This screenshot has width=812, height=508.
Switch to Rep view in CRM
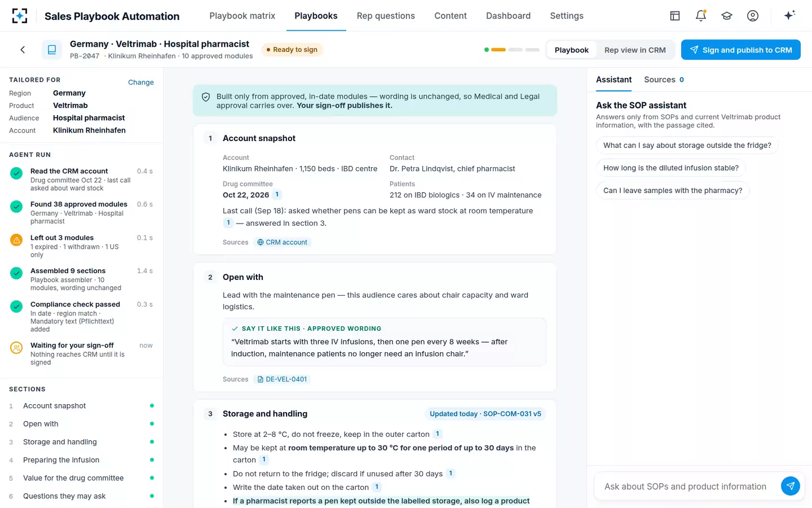[635, 50]
